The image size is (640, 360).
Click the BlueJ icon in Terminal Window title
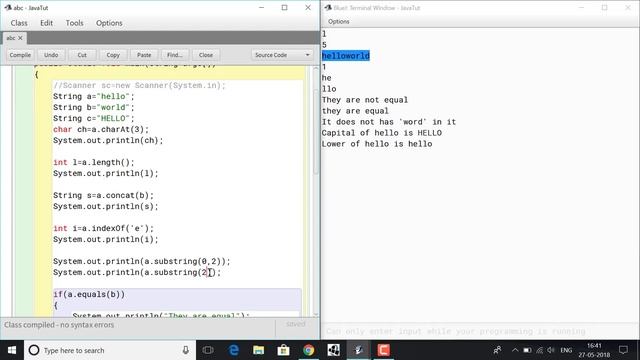click(327, 8)
